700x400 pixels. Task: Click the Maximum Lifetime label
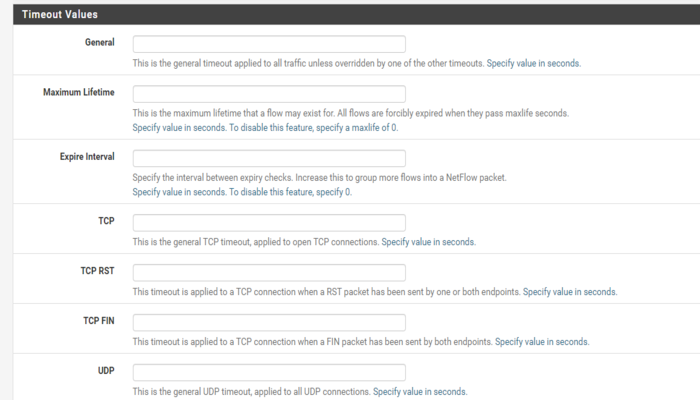coord(79,92)
